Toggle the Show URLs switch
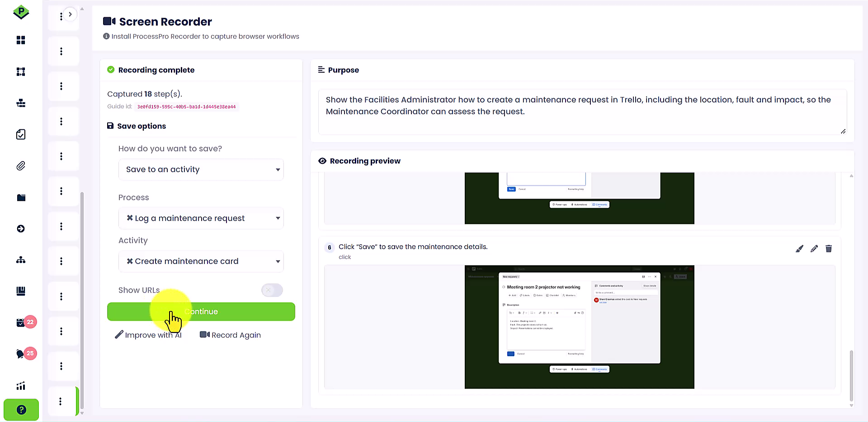The image size is (868, 422). 272,290
